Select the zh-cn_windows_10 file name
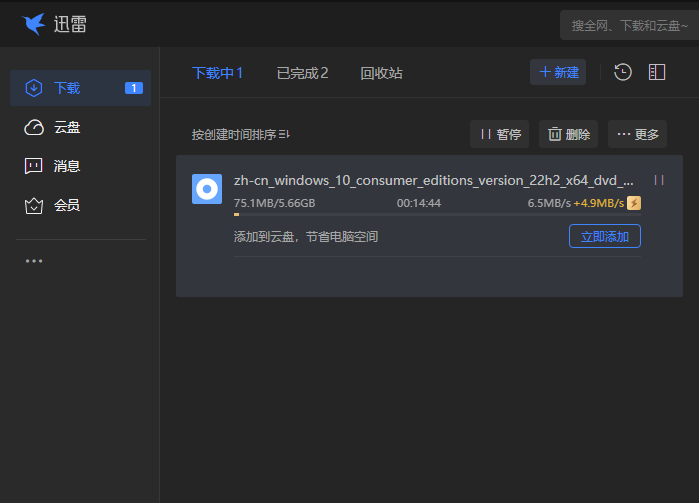This screenshot has height=503, width=699. point(434,181)
